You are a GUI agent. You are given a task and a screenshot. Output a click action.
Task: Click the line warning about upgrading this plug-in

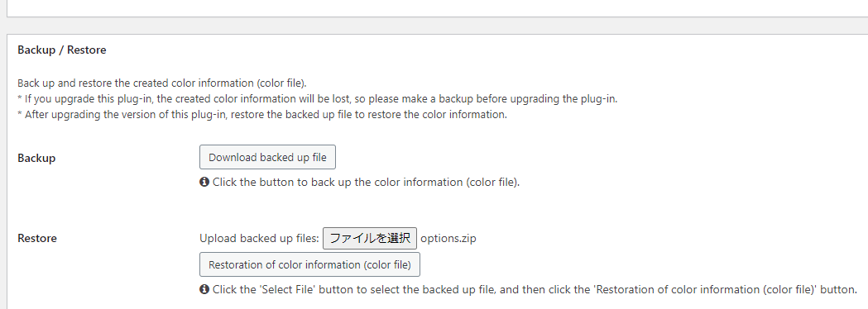[x=317, y=99]
